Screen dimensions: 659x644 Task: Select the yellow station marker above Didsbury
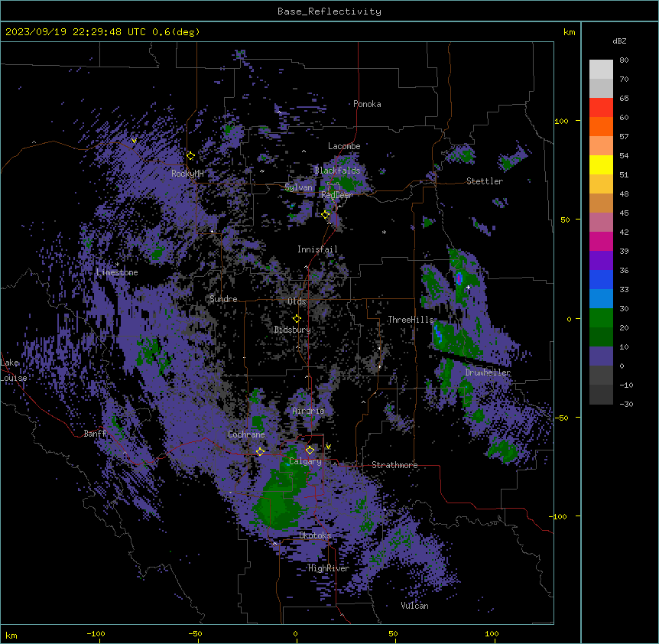point(297,319)
